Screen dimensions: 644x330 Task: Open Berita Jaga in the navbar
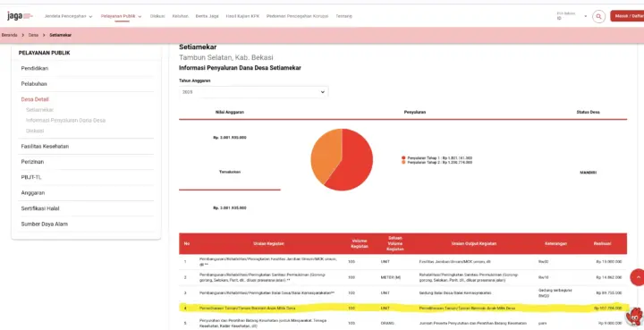tap(207, 16)
